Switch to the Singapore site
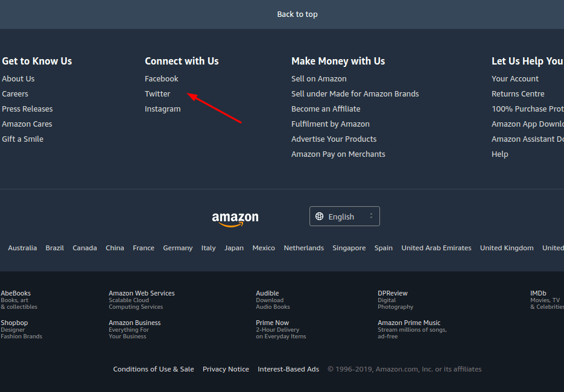The image size is (564, 392). pos(349,248)
